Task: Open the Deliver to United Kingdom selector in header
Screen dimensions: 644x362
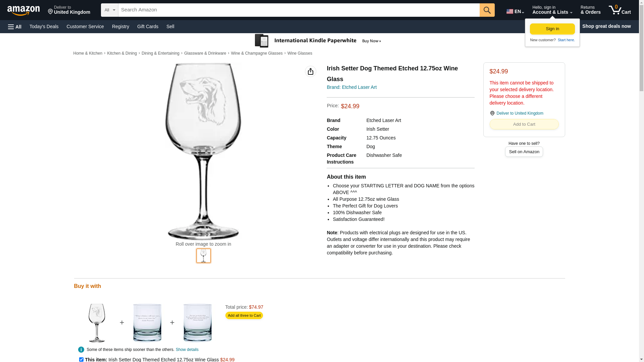Action: pyautogui.click(x=69, y=10)
